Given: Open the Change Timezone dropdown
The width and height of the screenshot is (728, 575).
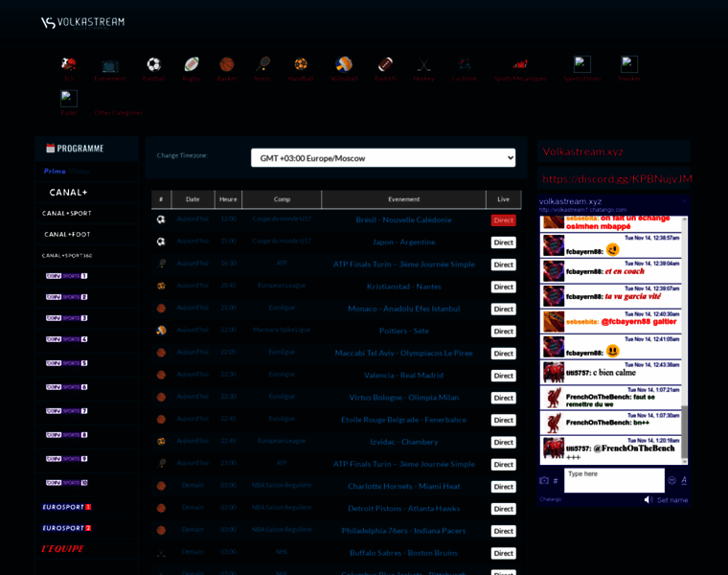Looking at the screenshot, I should (383, 158).
